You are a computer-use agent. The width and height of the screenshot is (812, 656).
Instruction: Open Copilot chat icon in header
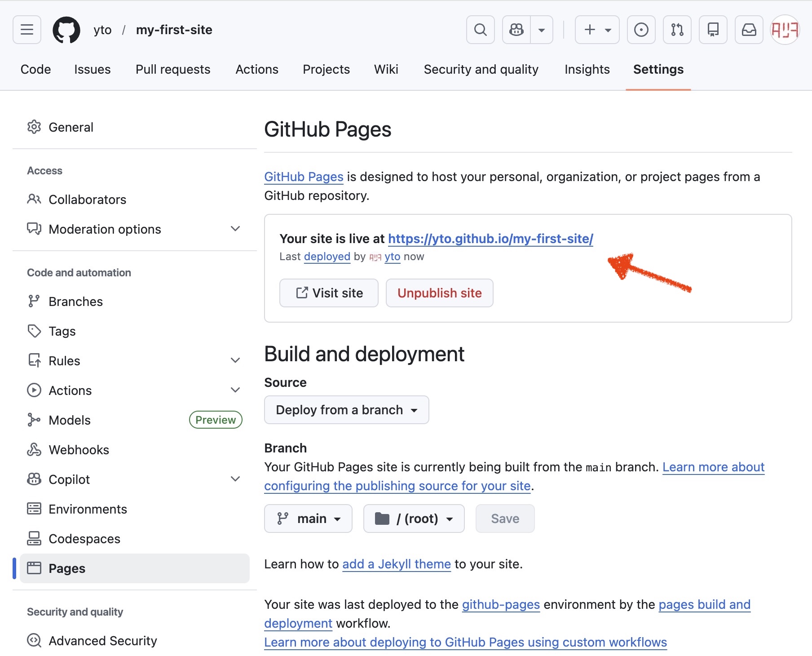(x=516, y=30)
